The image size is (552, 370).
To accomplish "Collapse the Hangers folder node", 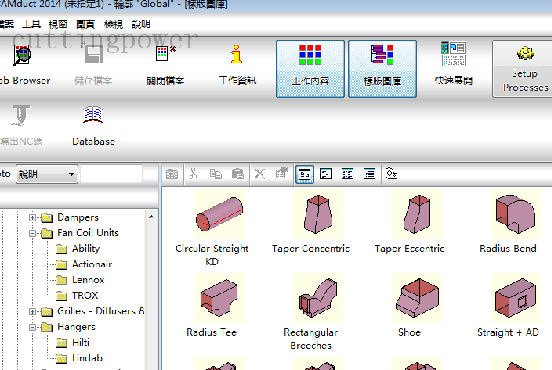I will pos(32,327).
